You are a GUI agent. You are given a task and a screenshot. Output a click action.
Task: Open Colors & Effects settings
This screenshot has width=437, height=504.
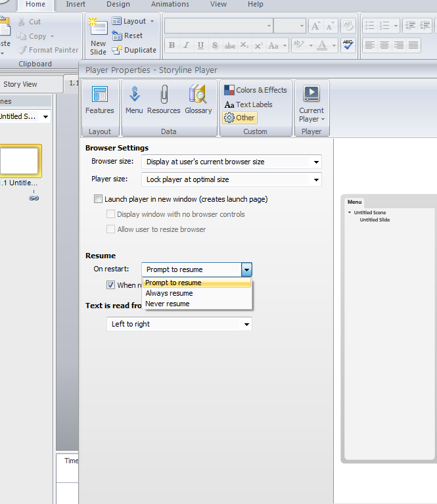pos(256,90)
